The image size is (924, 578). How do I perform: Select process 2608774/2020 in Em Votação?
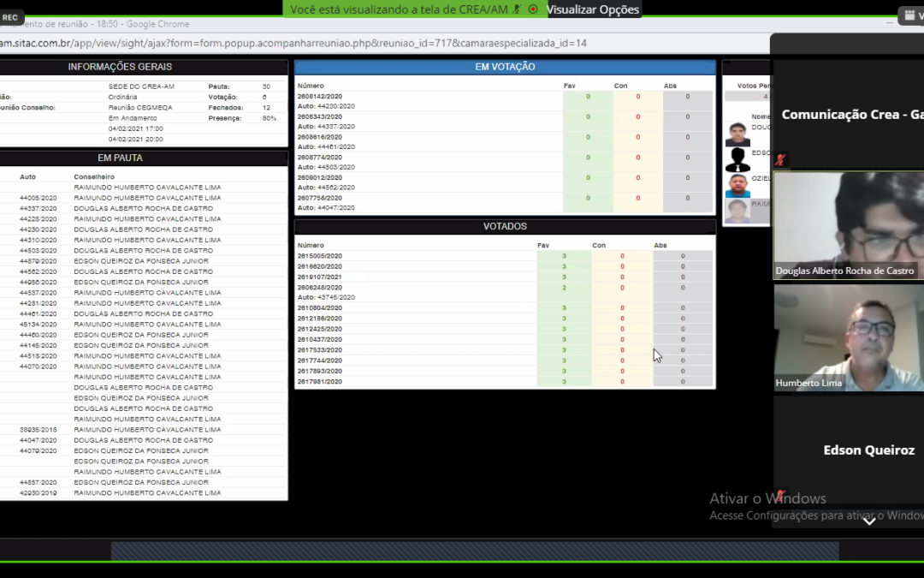pos(319,158)
